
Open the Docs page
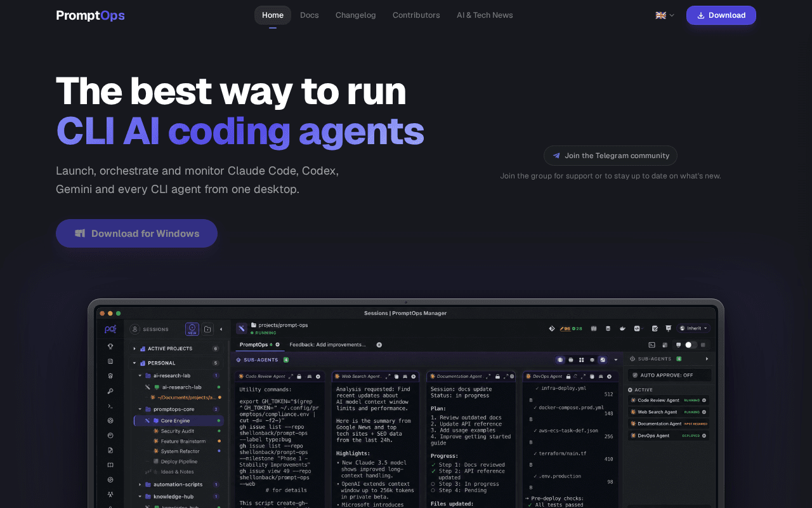pyautogui.click(x=310, y=15)
